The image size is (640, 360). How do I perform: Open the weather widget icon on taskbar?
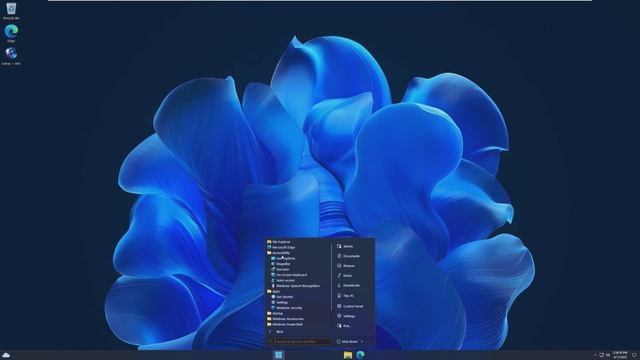click(6, 356)
